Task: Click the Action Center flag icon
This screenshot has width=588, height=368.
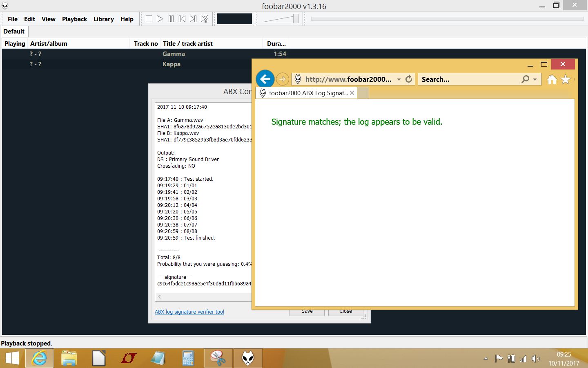Action: (x=499, y=359)
